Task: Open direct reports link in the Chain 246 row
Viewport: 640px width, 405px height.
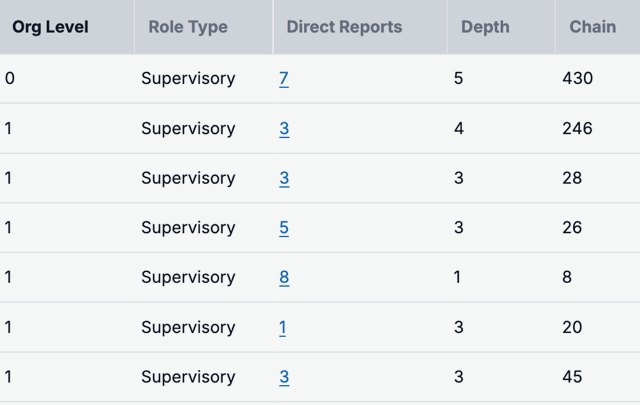Action: click(284, 129)
